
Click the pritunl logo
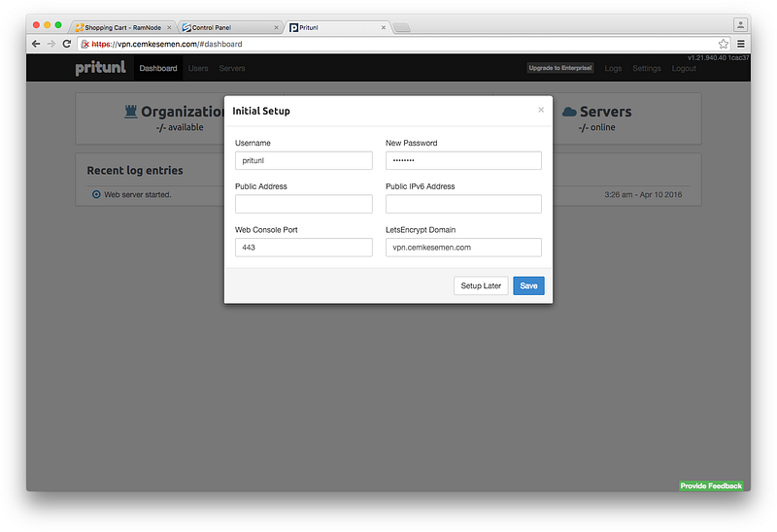coord(101,68)
